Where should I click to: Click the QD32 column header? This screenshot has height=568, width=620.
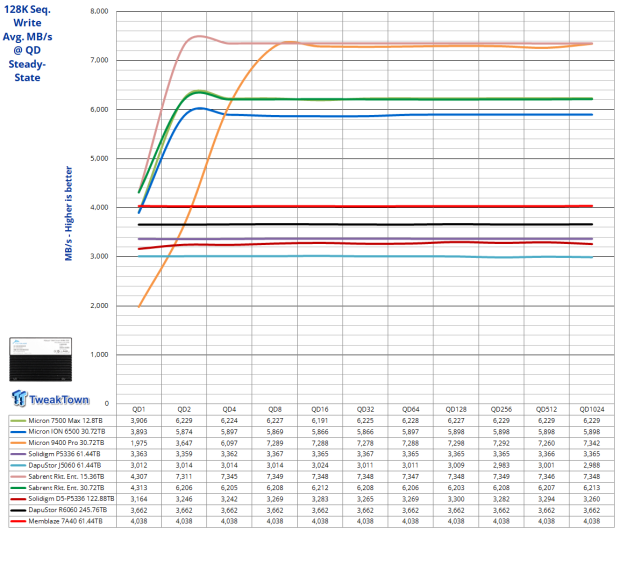point(365,409)
